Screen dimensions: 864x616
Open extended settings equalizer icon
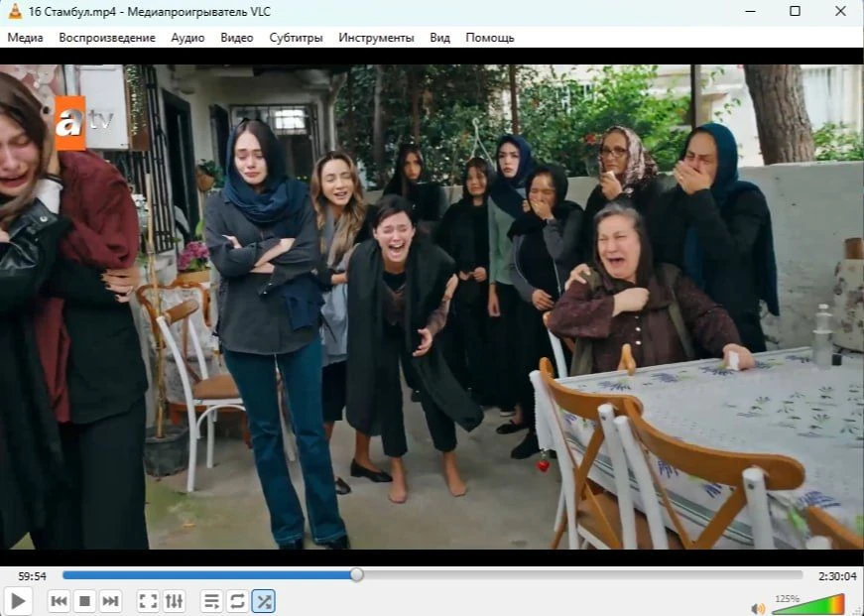pos(175,601)
